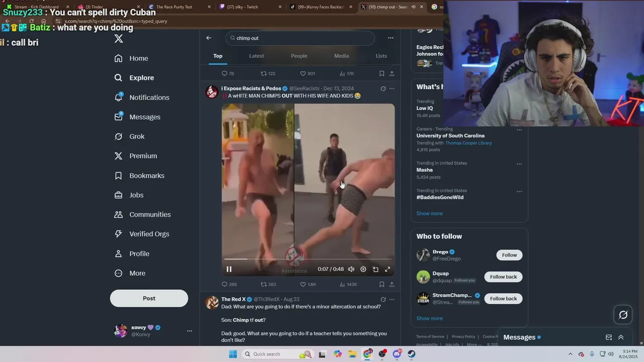Image resolution: width=644 pixels, height=362 pixels.
Task: Show more trending topics
Action: point(430,213)
